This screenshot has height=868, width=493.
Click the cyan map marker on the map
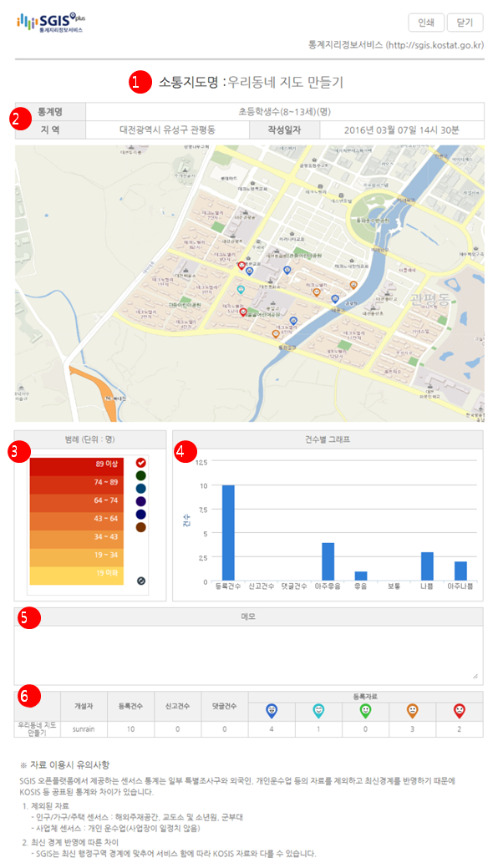pyautogui.click(x=241, y=290)
